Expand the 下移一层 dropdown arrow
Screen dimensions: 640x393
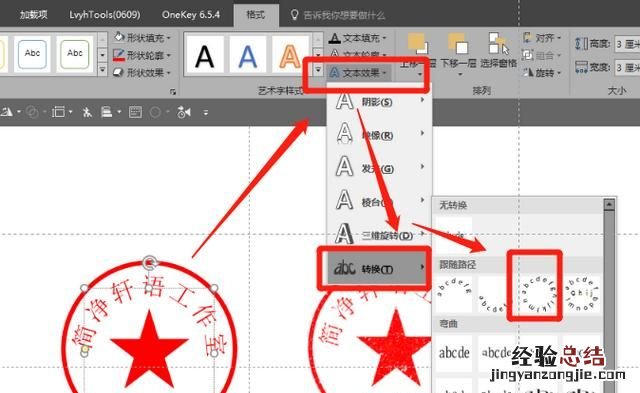pyautogui.click(x=460, y=74)
